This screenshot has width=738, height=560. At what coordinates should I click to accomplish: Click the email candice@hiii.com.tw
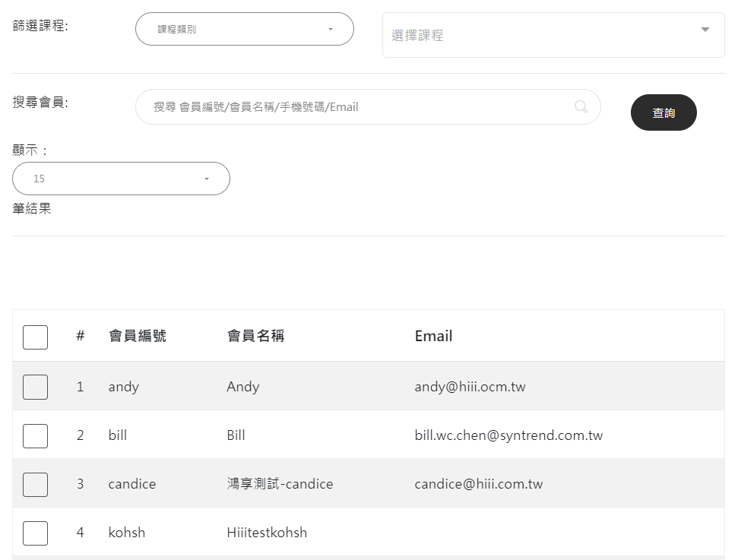(478, 484)
